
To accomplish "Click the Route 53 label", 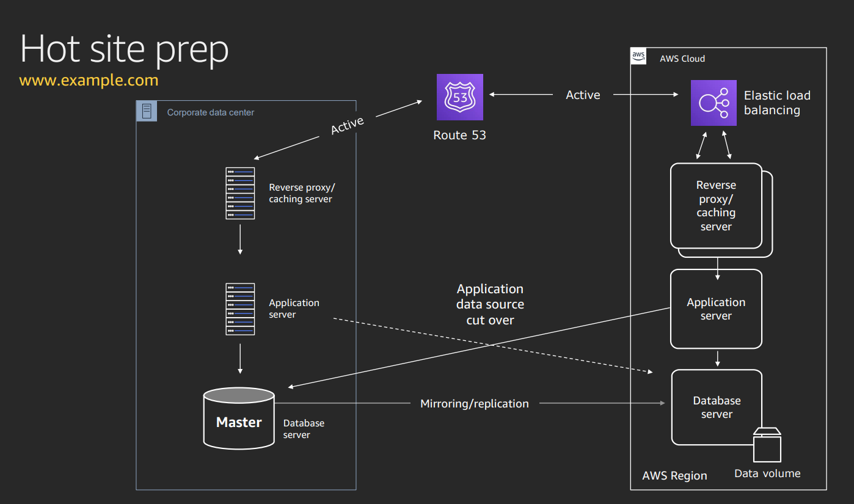I will click(x=459, y=135).
